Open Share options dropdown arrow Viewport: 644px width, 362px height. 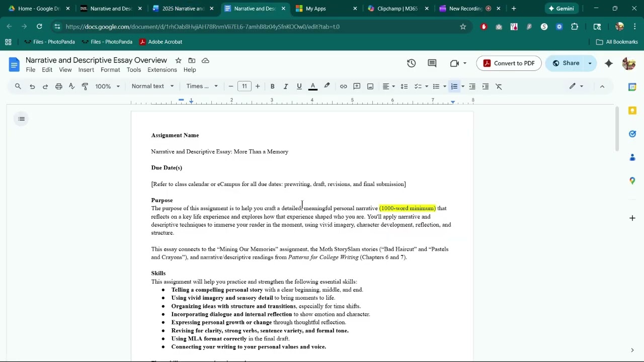(x=590, y=63)
